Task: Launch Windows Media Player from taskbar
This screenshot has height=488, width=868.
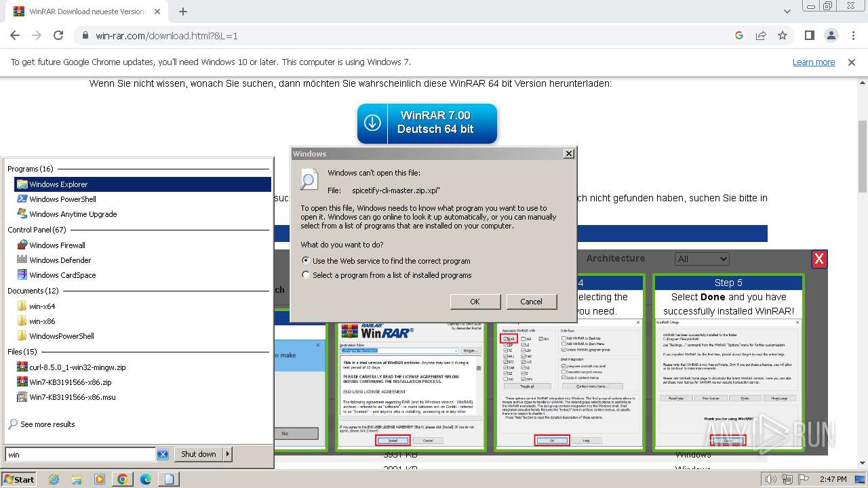Action: pos(100,479)
